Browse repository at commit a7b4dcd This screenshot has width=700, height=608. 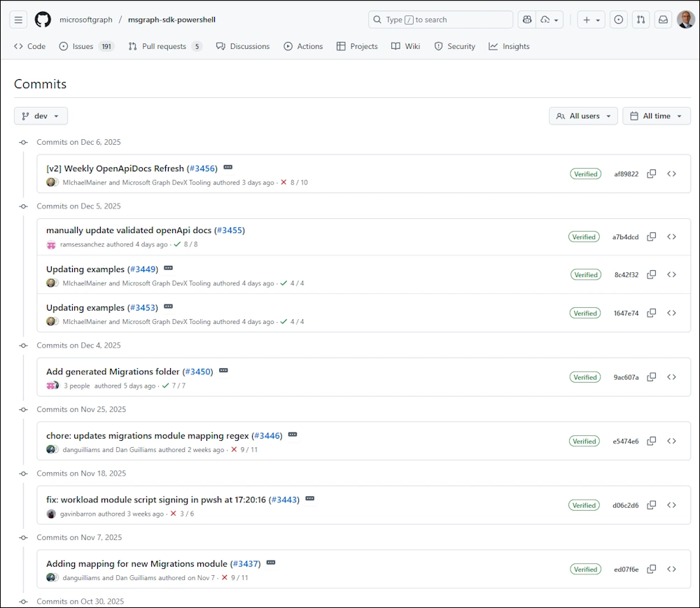tap(671, 236)
